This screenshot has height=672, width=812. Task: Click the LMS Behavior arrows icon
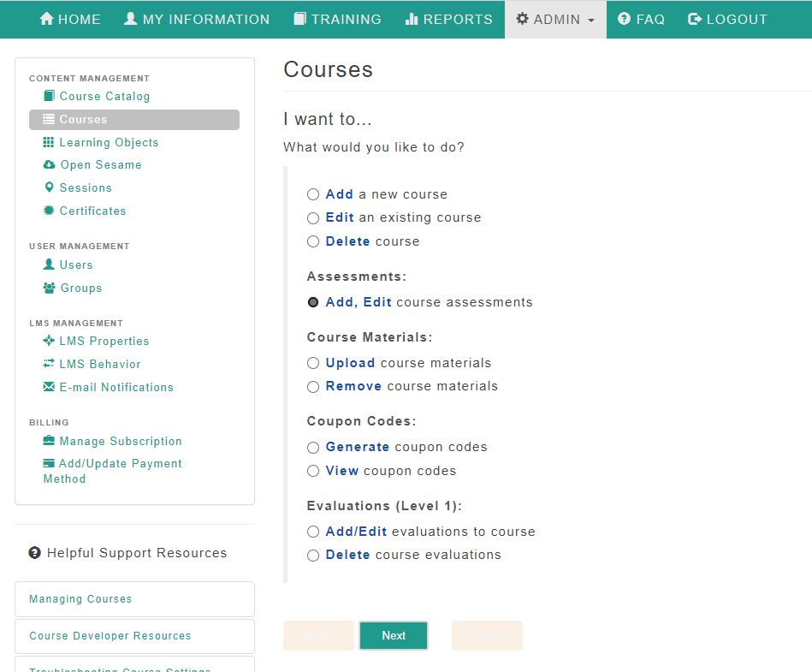(49, 364)
